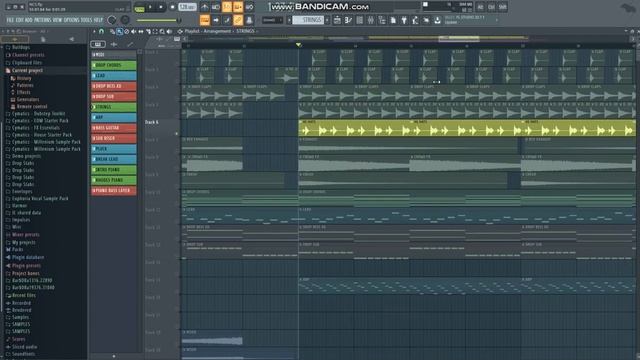Mute Track 6 with its green switch
Image resolution: width=640 pixels, height=360 pixels.
coord(177,133)
